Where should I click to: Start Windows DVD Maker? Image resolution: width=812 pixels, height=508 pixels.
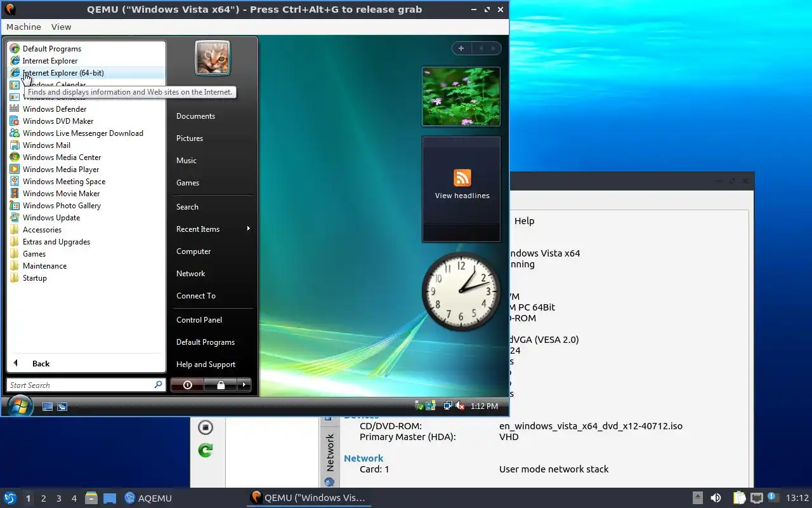[x=58, y=121]
